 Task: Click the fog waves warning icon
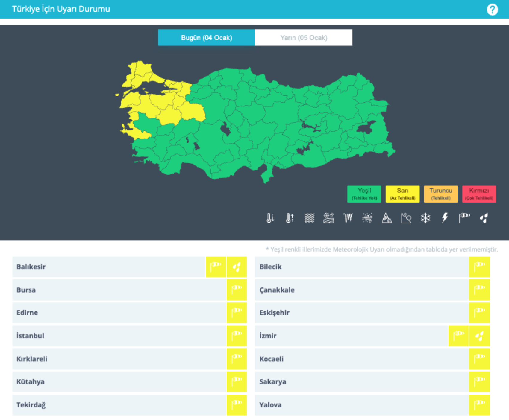pyautogui.click(x=309, y=218)
